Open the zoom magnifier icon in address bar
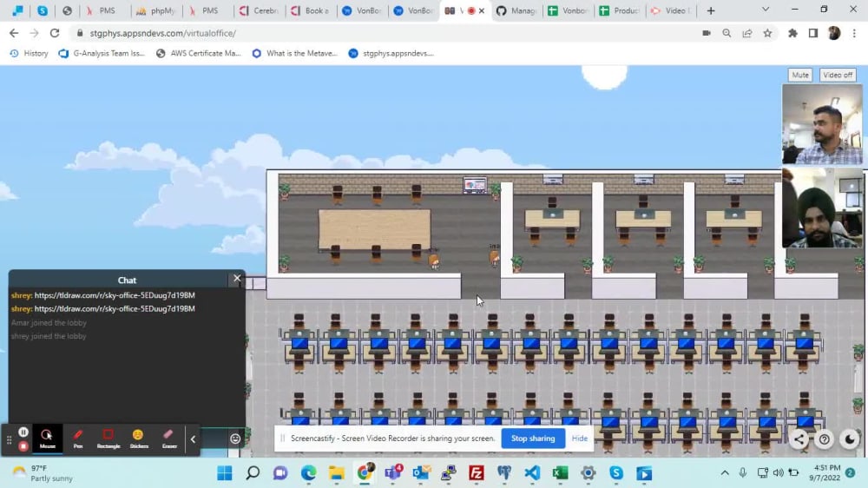This screenshot has height=488, width=868. (727, 33)
